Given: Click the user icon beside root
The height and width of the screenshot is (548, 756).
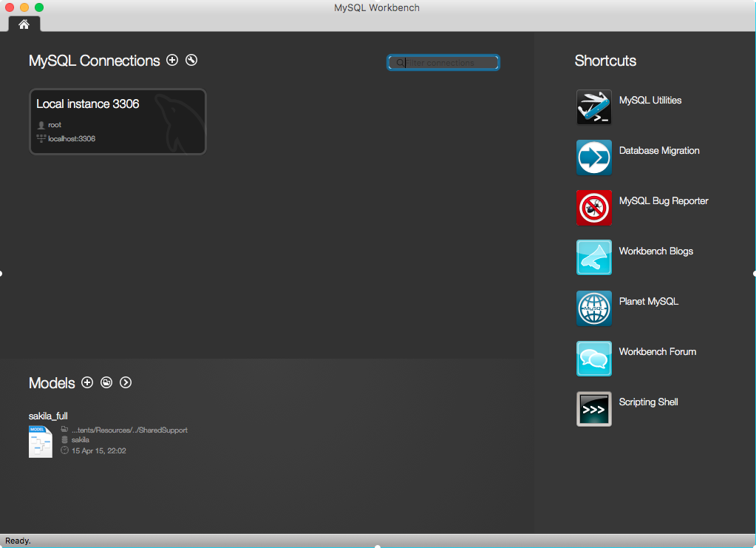Looking at the screenshot, I should pyautogui.click(x=41, y=125).
